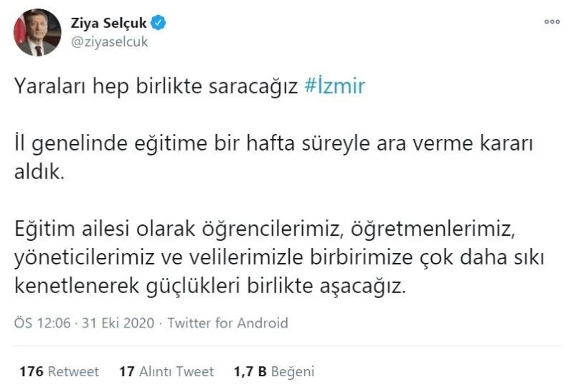Open the Twitter for Android source link
The image size is (574, 392).
tap(227, 323)
